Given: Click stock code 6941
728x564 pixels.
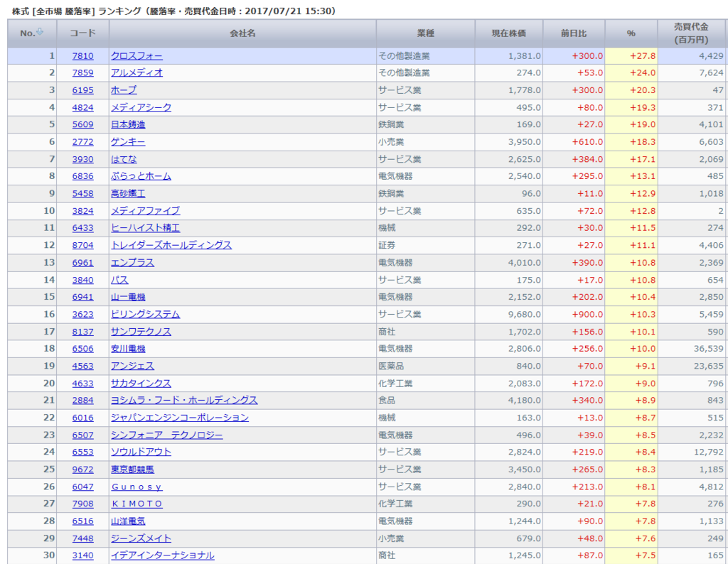Looking at the screenshot, I should tap(82, 297).
